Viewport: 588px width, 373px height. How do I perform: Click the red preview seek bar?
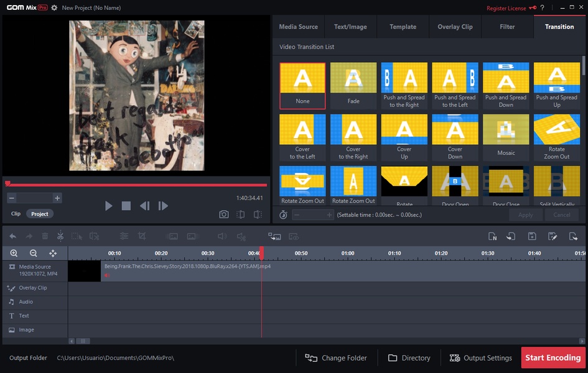pos(137,185)
